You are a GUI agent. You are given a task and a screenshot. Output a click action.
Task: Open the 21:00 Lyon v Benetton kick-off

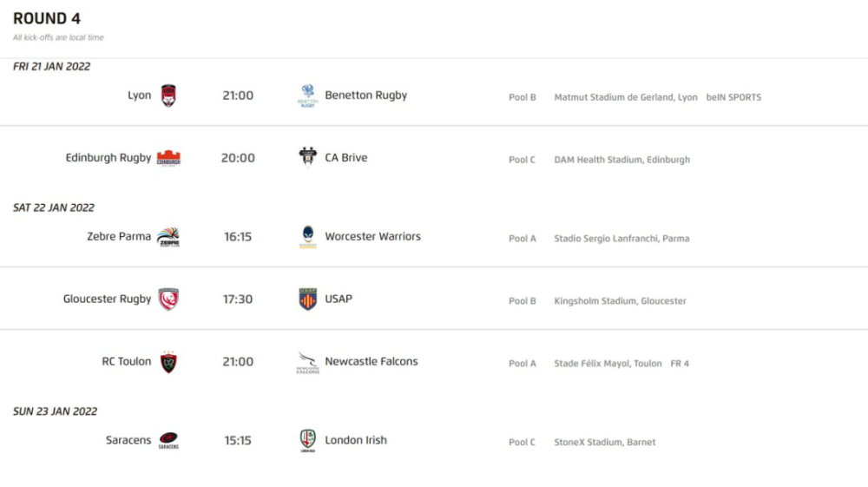coord(238,95)
